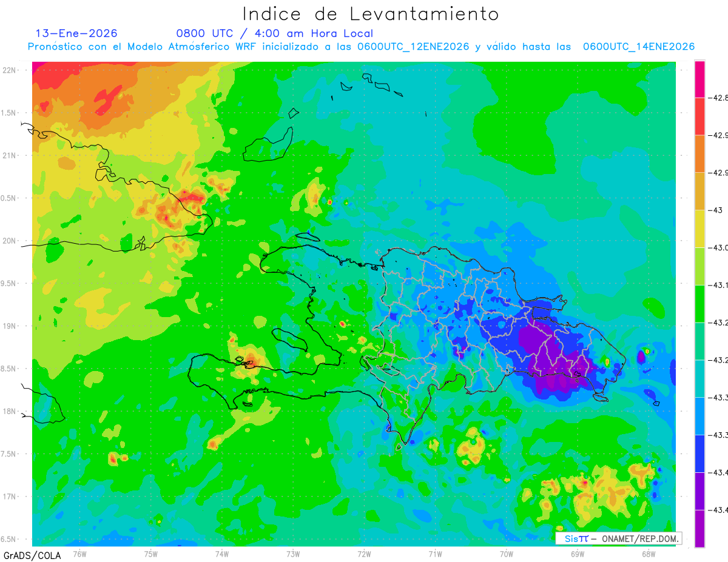Click the 'SisTT - ONAMET/REP.DOM.' credit box
The image size is (728, 562).
[619, 538]
